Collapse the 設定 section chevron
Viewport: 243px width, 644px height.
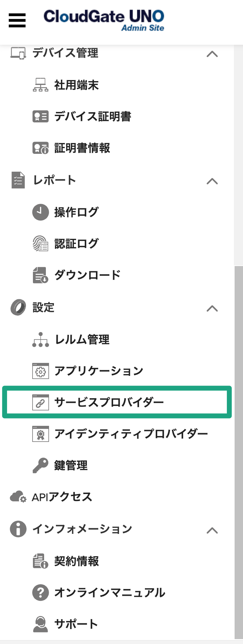click(212, 308)
